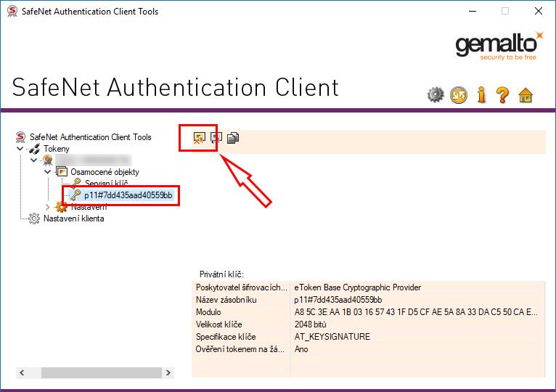Select Osamocené objekty tree item
The width and height of the screenshot is (556, 392).
pyautogui.click(x=105, y=172)
